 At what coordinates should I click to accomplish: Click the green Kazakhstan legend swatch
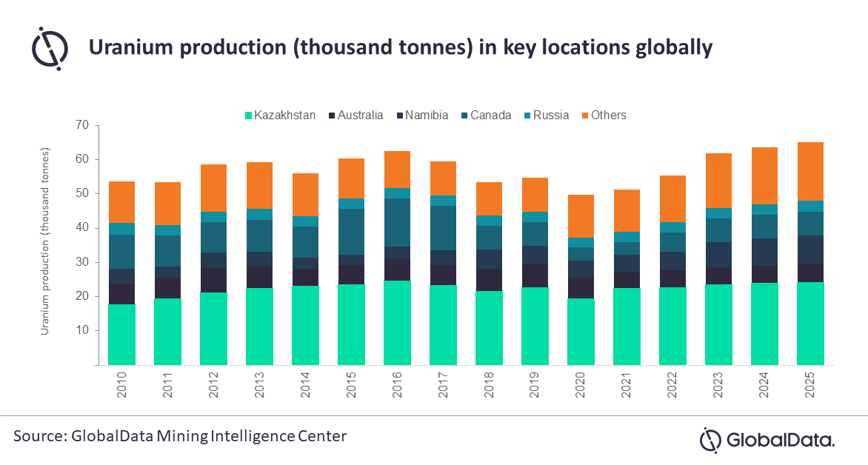click(x=248, y=116)
